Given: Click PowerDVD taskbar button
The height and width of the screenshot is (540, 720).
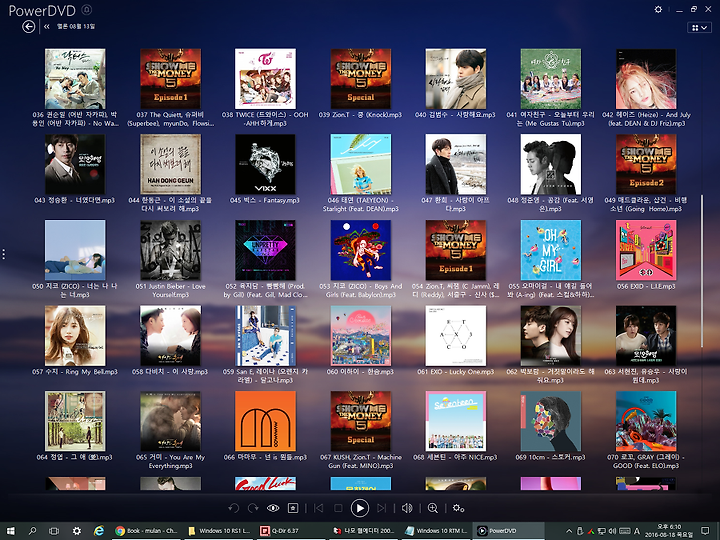Looking at the screenshot, I should pyautogui.click(x=508, y=531).
